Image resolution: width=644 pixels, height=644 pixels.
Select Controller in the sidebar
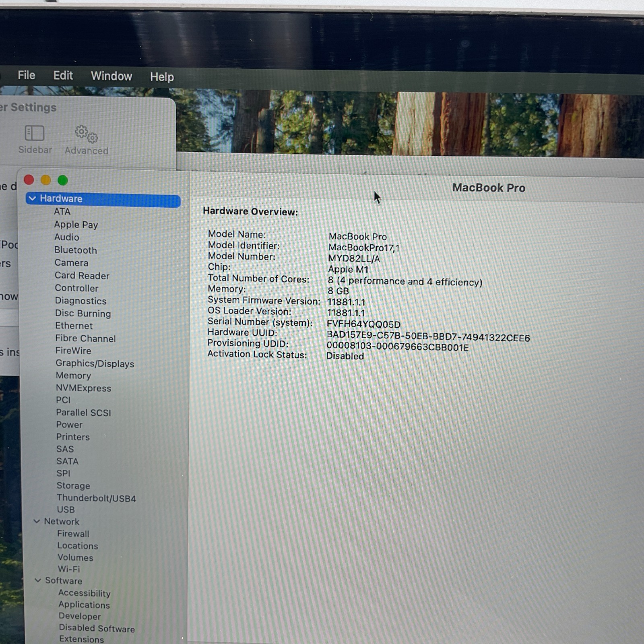pos(76,288)
